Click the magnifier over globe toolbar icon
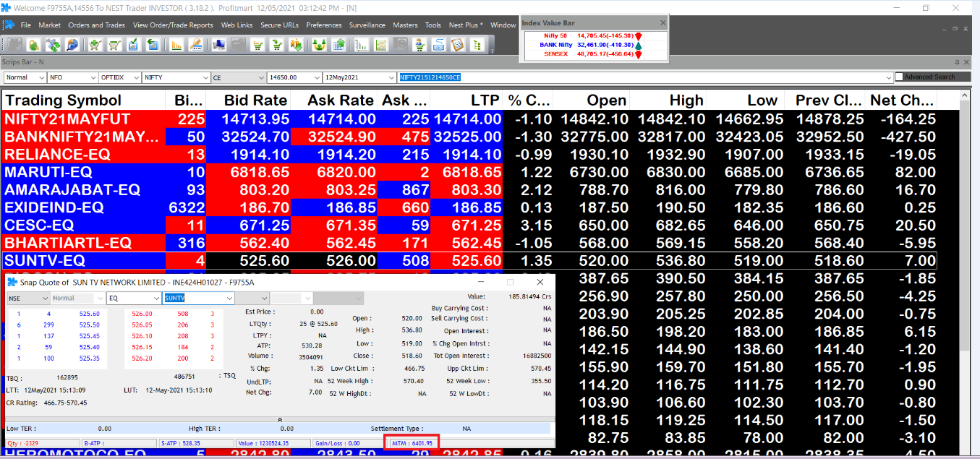Screen dimensions: 980x459 (x=72, y=45)
